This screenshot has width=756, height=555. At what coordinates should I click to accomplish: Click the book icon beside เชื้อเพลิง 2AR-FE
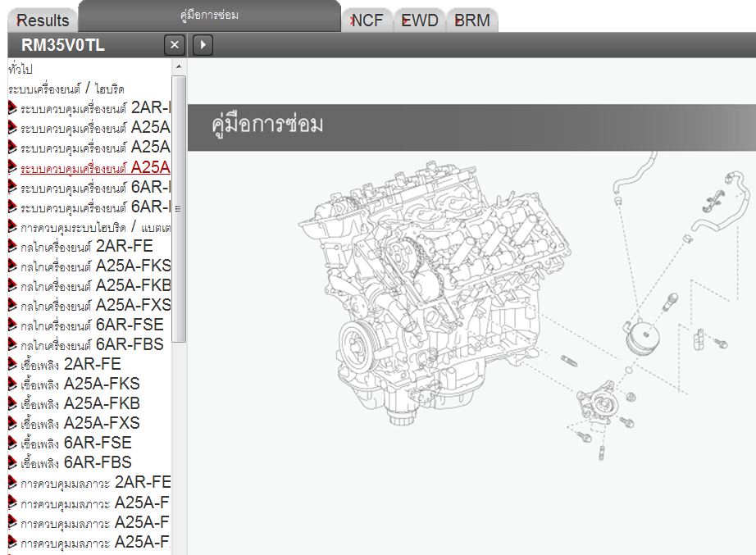pos(12,364)
